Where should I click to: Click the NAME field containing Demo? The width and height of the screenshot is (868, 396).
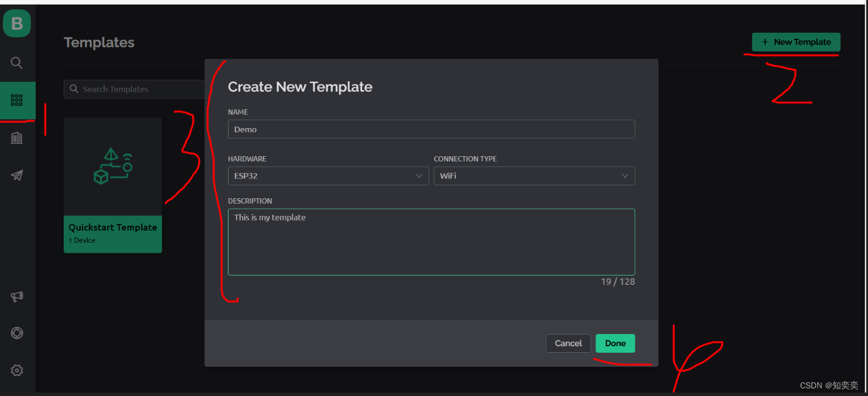click(431, 129)
